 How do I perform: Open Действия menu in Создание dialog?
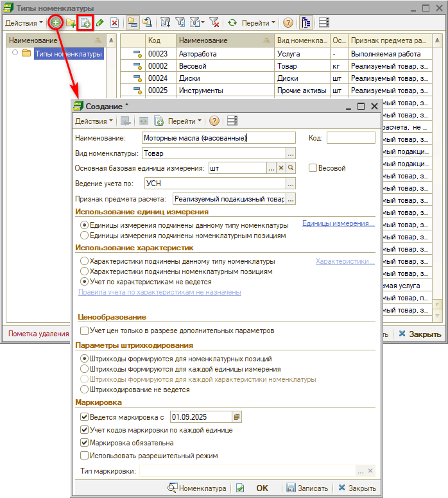pos(94,121)
